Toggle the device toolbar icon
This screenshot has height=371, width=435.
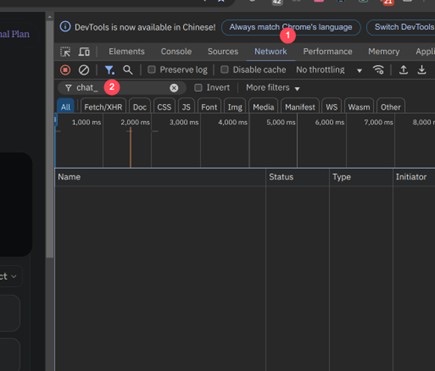click(x=84, y=52)
